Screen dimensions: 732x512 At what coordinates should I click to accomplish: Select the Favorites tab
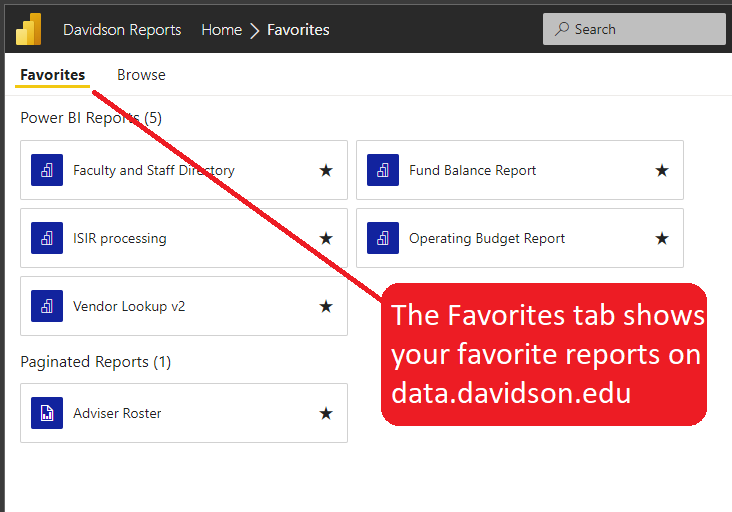point(52,75)
